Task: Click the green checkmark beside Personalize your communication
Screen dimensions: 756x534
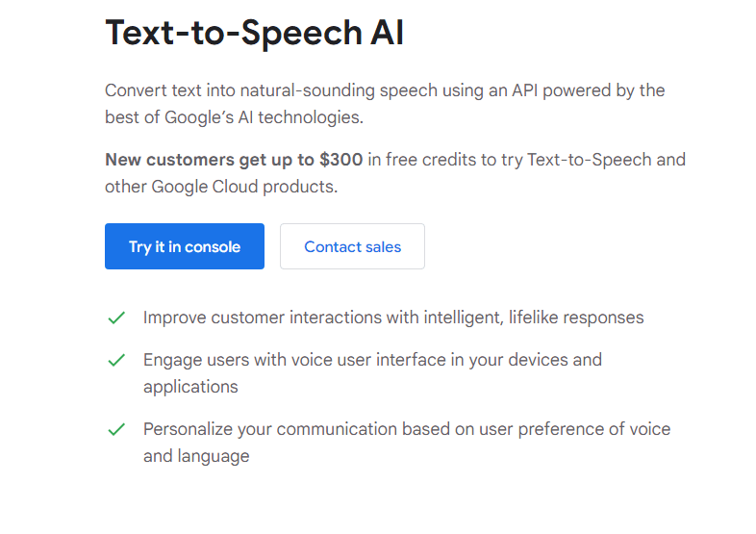Action: click(x=116, y=429)
